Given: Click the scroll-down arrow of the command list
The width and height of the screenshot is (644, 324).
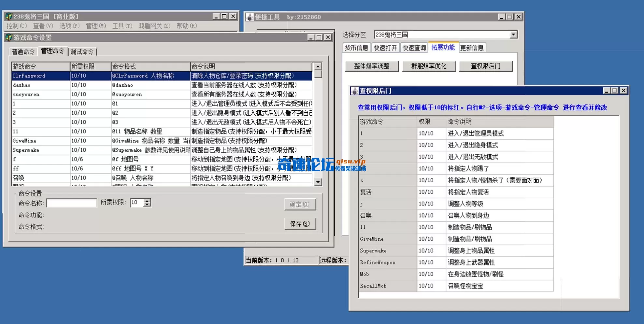Looking at the screenshot, I should click(318, 182).
